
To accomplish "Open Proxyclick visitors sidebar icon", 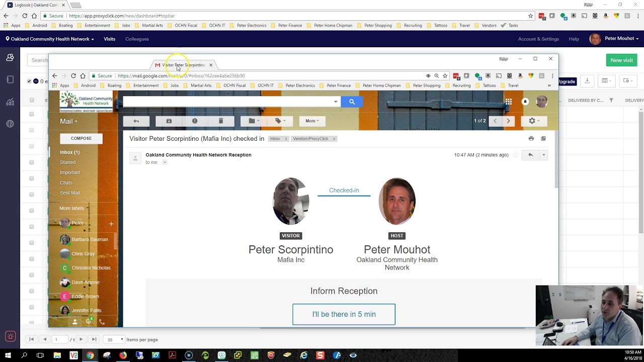I will pyautogui.click(x=10, y=58).
